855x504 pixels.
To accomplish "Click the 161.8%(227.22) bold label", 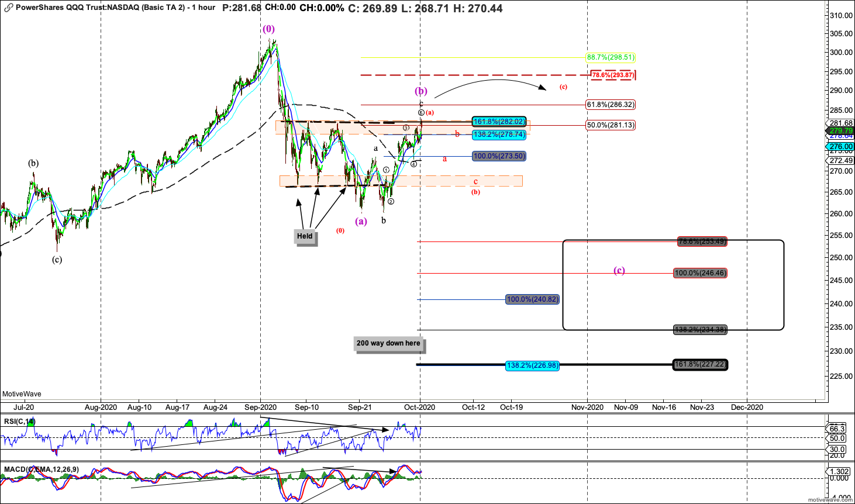I will pyautogui.click(x=701, y=364).
